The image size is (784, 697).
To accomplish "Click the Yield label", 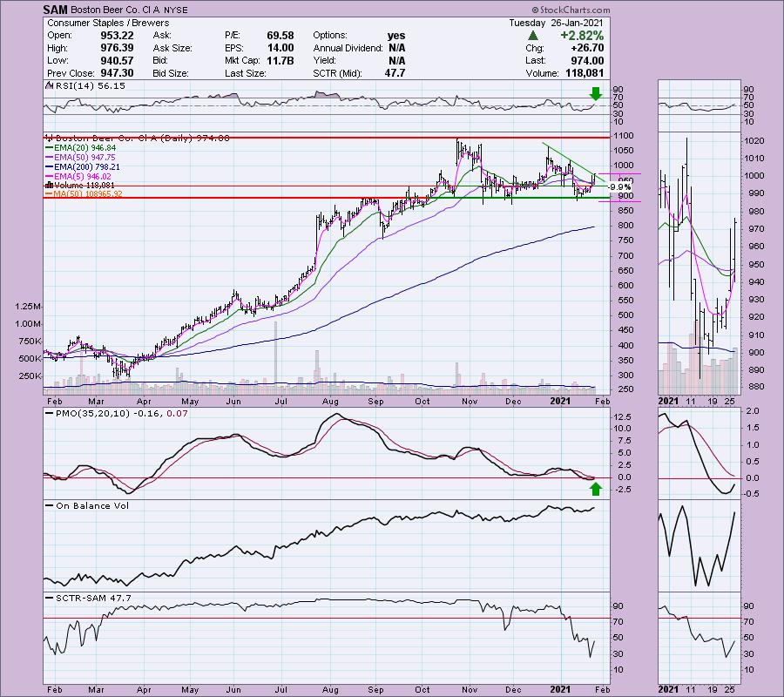I will coord(325,60).
